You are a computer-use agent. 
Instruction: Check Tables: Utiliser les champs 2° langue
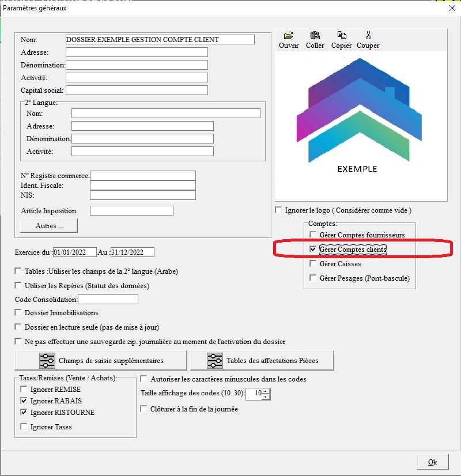(18, 271)
